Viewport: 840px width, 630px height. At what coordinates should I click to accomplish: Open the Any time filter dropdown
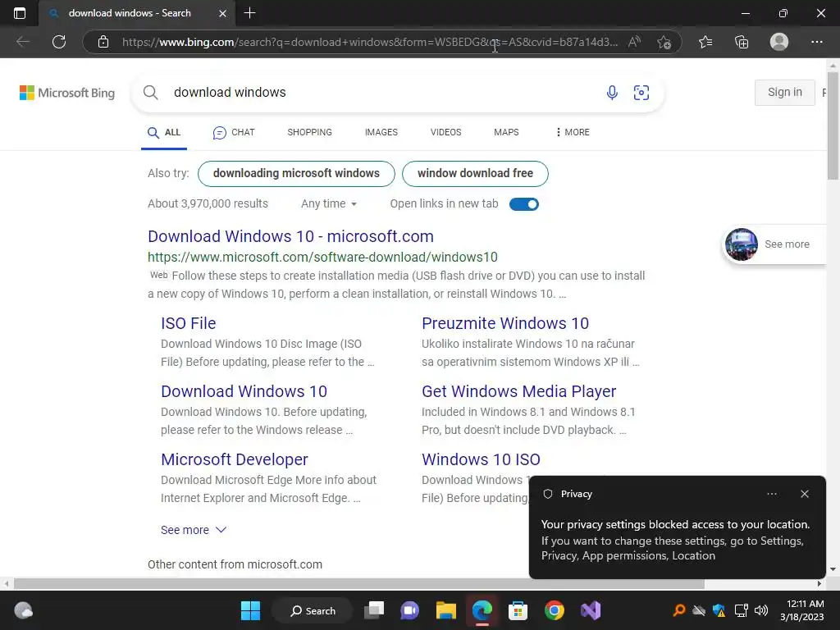point(329,203)
